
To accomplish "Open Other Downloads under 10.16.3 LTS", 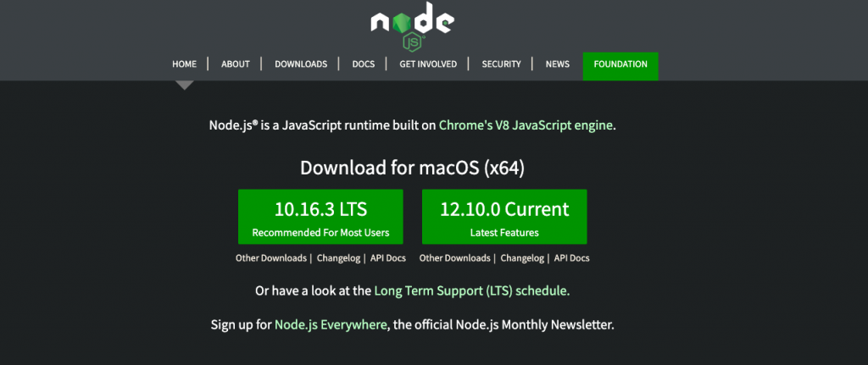I will 270,258.
